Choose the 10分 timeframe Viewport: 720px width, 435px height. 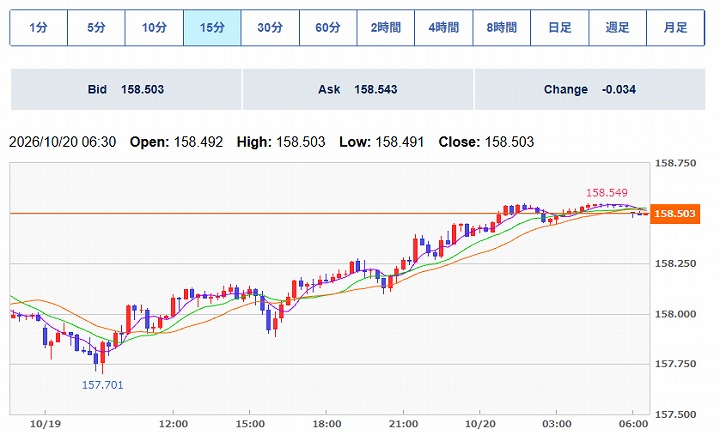(154, 28)
